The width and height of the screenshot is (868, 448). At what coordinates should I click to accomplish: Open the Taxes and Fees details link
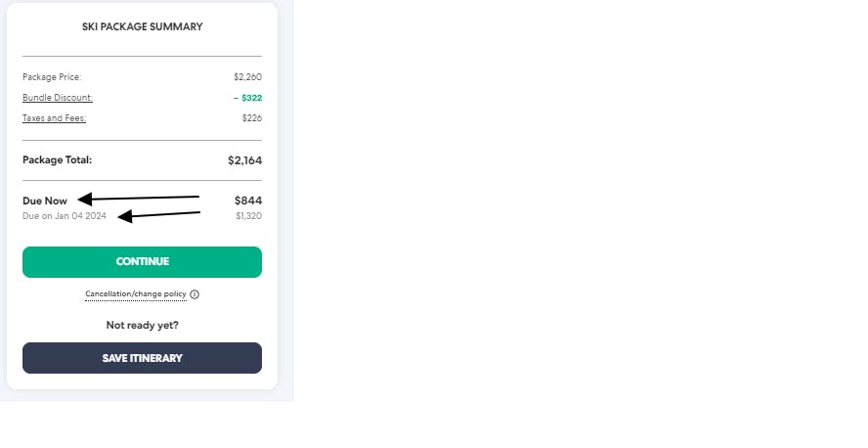pos(55,118)
